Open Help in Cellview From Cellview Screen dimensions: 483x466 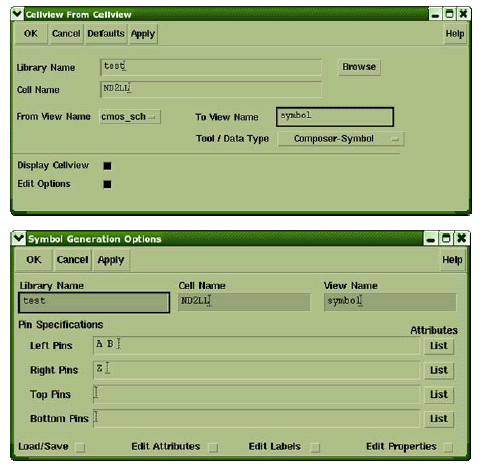[455, 34]
